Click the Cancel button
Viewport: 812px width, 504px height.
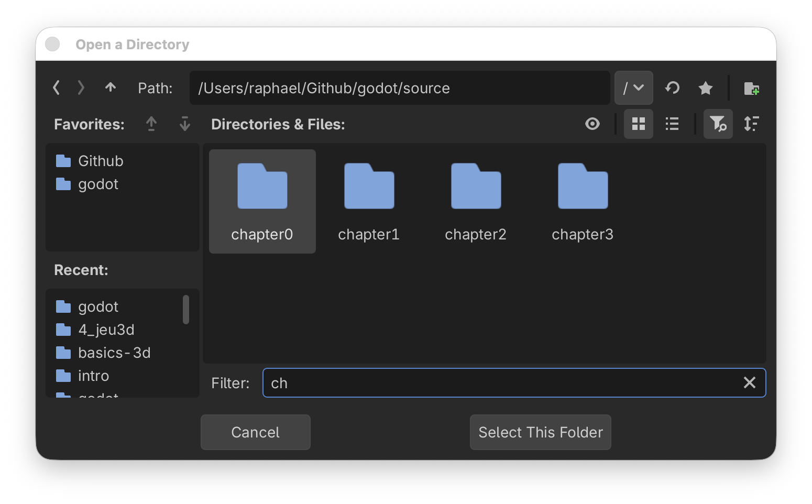(x=255, y=432)
